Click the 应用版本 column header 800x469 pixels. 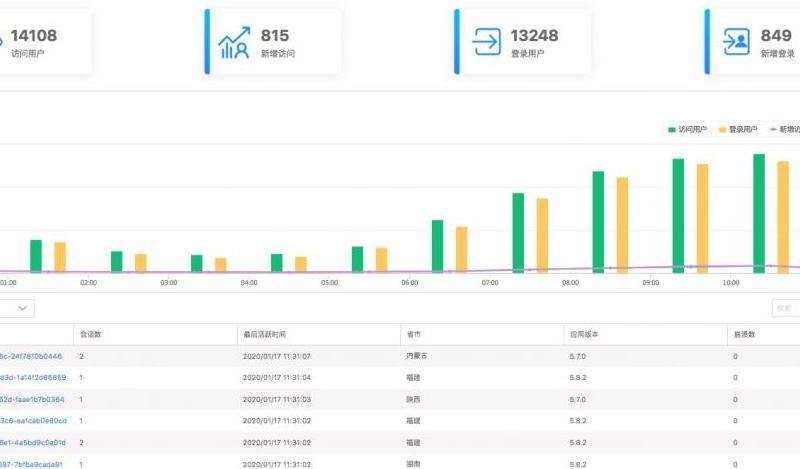582,334
